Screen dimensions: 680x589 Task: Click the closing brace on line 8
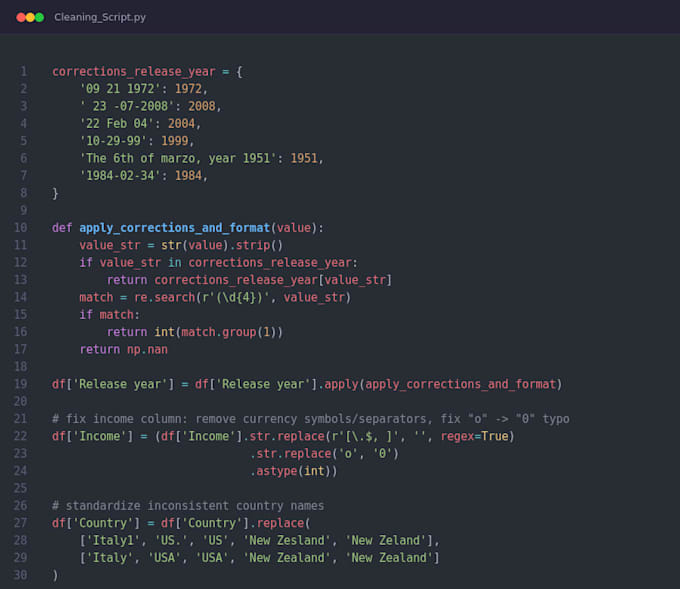click(55, 193)
